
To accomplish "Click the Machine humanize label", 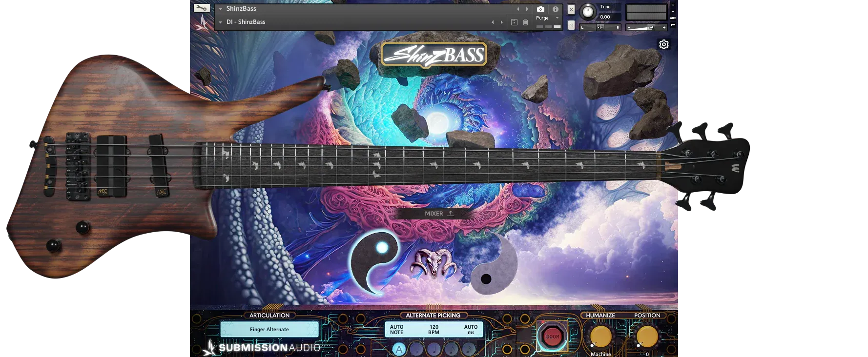I will (x=600, y=354).
